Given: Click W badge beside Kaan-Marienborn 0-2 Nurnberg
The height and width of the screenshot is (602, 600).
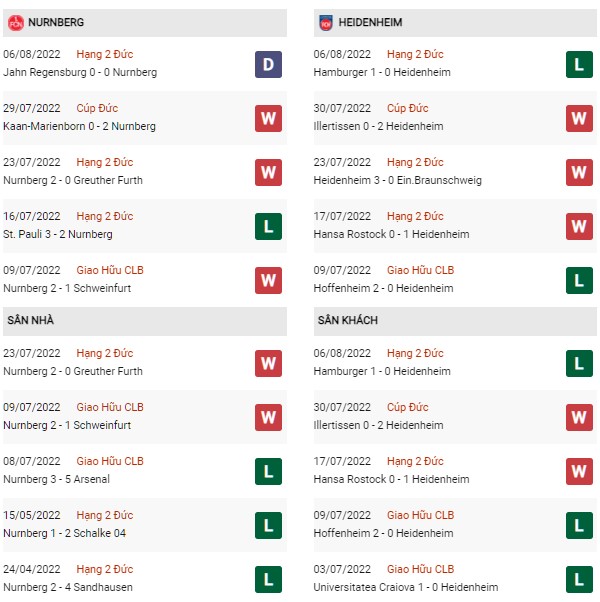Looking at the screenshot, I should tap(268, 118).
